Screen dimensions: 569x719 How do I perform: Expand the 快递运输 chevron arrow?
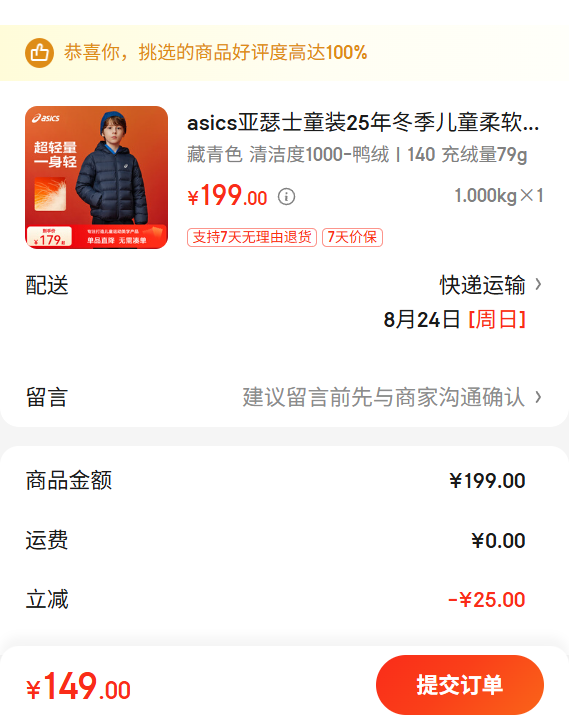(x=538, y=285)
